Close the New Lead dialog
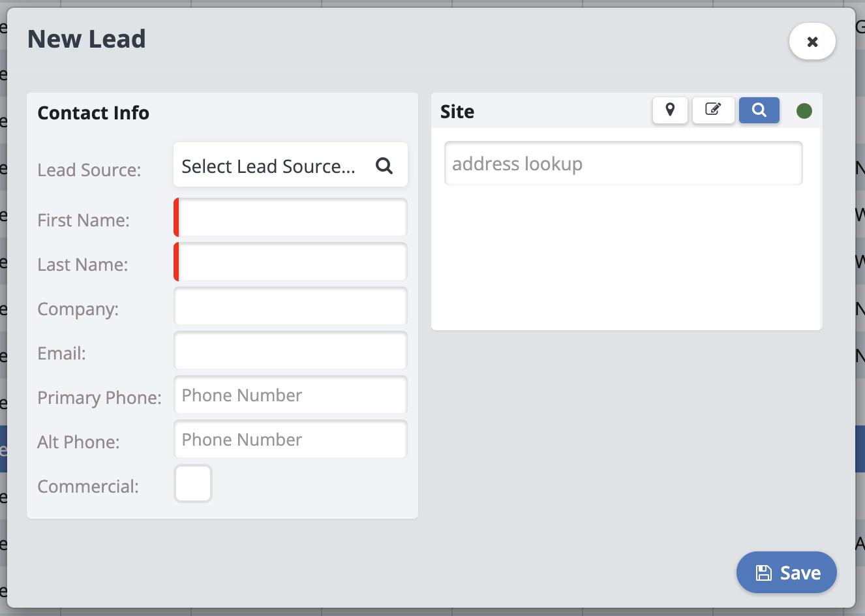 click(812, 42)
